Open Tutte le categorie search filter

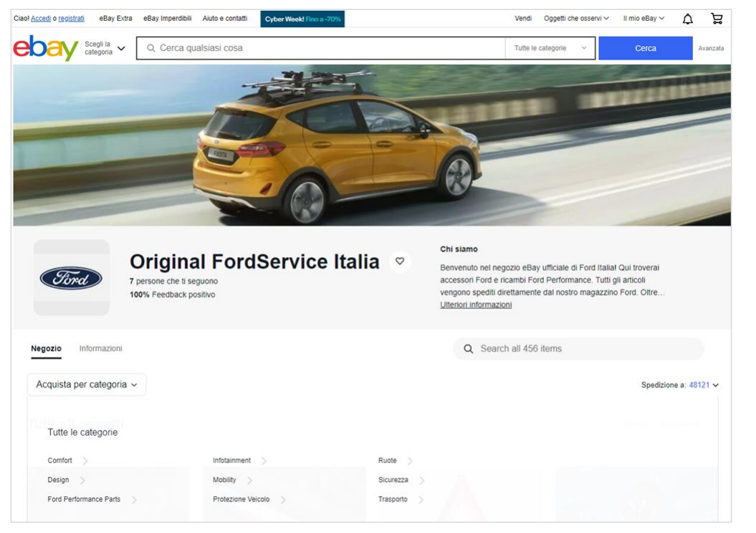coord(550,48)
